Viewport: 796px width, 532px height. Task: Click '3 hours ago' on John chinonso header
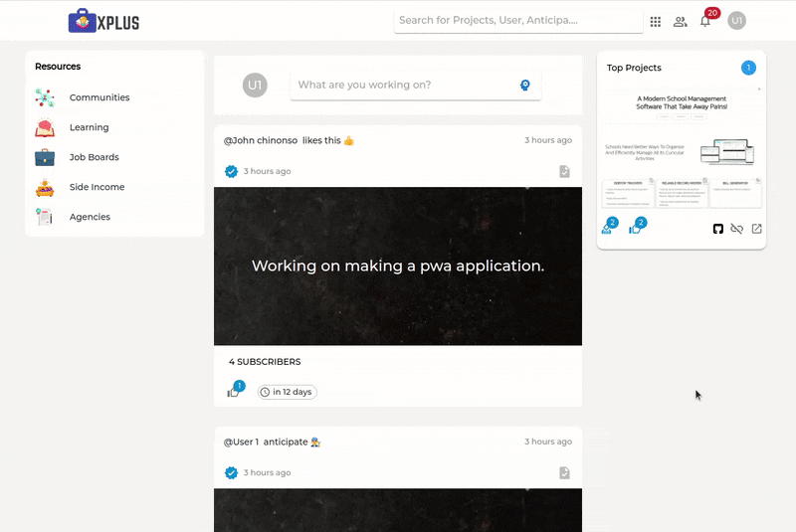[548, 140]
